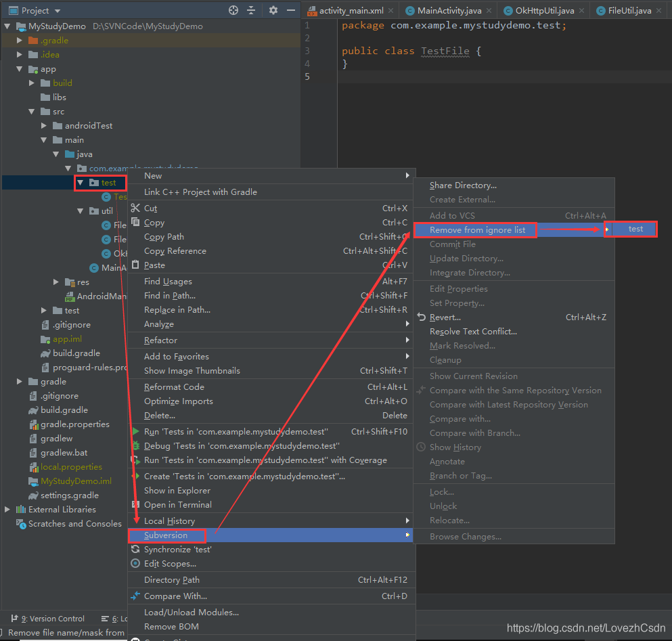
Task: Click the locate/scroll-from-source target icon
Action: (233, 10)
